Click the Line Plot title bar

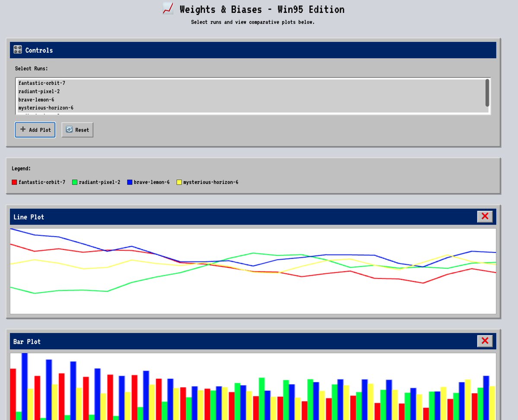(242, 217)
